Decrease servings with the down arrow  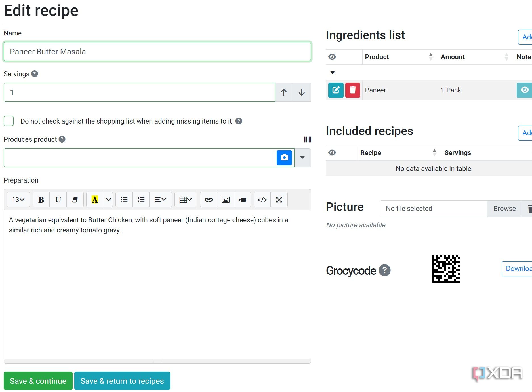(302, 92)
